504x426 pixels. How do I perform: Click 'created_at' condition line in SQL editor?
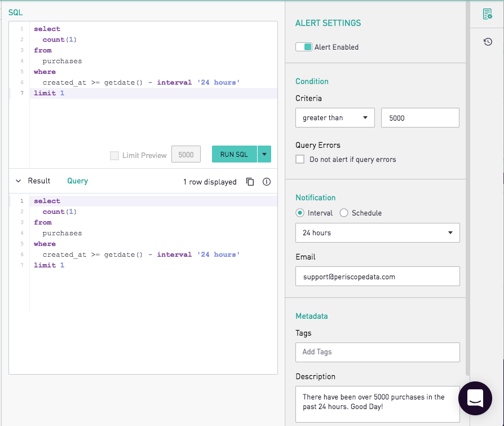click(141, 82)
